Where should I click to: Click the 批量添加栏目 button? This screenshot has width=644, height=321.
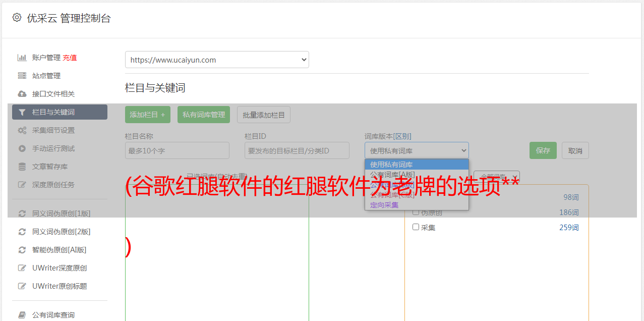pyautogui.click(x=264, y=115)
